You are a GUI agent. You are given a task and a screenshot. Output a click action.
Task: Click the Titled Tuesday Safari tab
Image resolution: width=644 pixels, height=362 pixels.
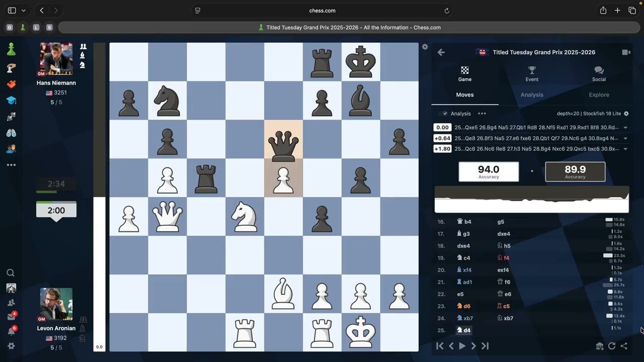349,28
